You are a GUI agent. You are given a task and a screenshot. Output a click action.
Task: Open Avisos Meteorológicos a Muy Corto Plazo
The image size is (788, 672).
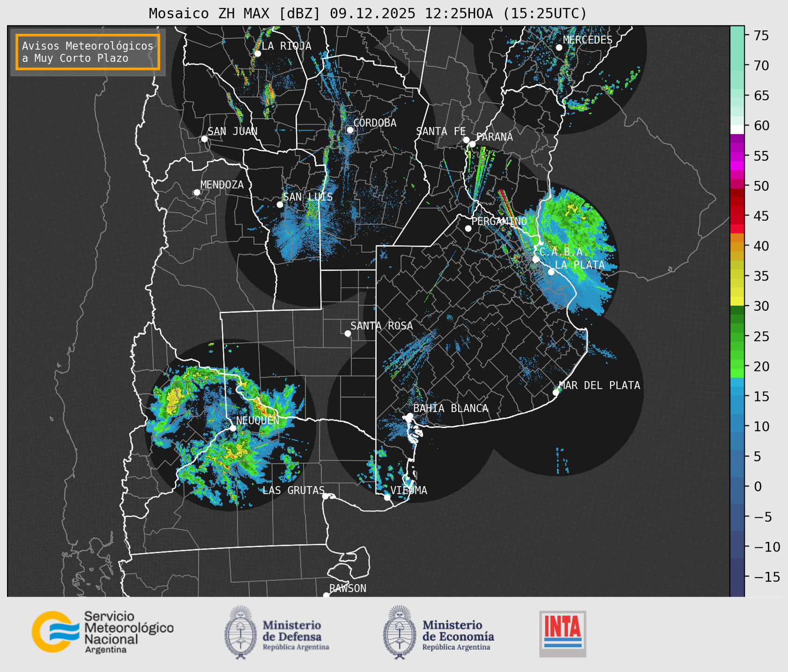pyautogui.click(x=88, y=52)
